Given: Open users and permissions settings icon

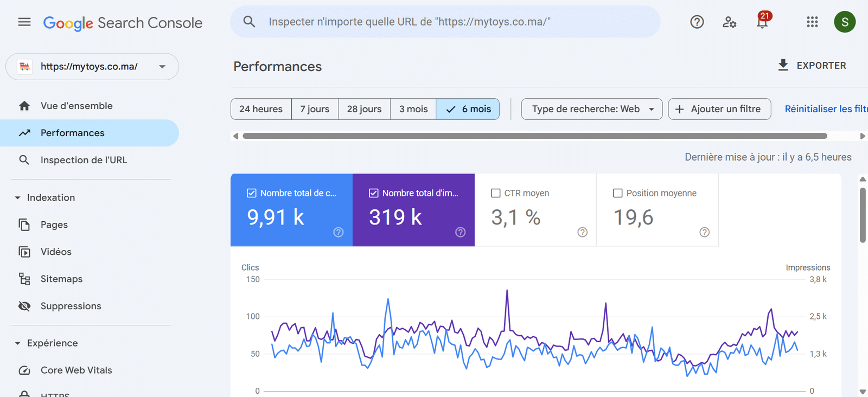Looking at the screenshot, I should point(729,22).
